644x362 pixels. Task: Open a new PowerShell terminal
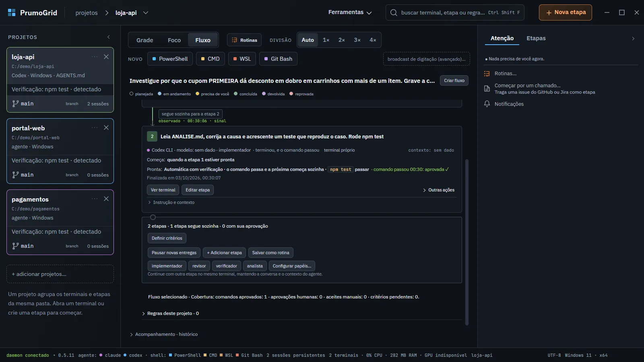click(170, 59)
